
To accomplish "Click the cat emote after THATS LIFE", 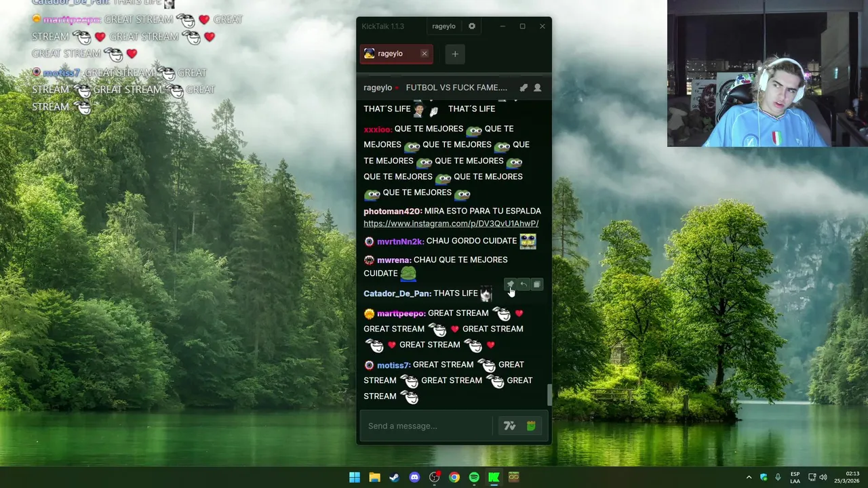I will pyautogui.click(x=486, y=293).
